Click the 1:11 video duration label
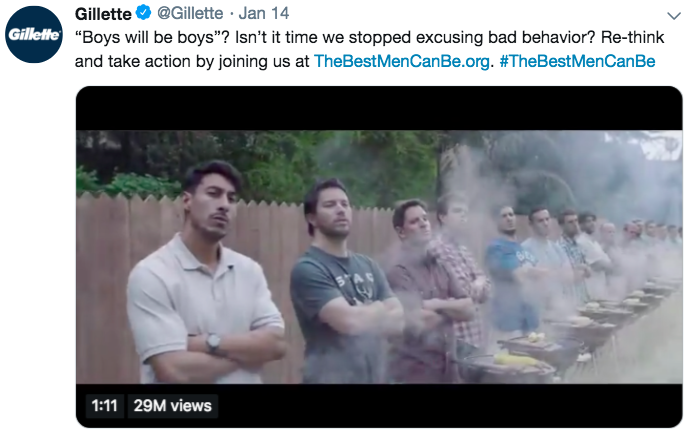This screenshot has width=698, height=438. (x=105, y=405)
